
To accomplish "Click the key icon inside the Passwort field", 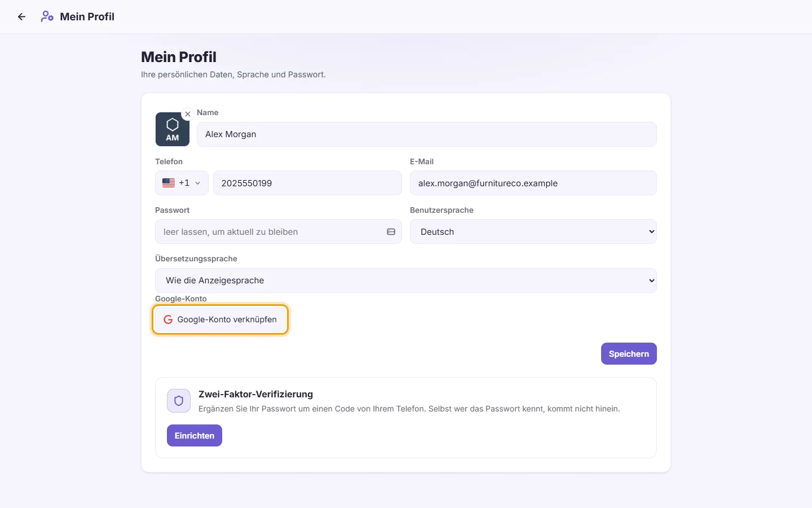I will 391,232.
